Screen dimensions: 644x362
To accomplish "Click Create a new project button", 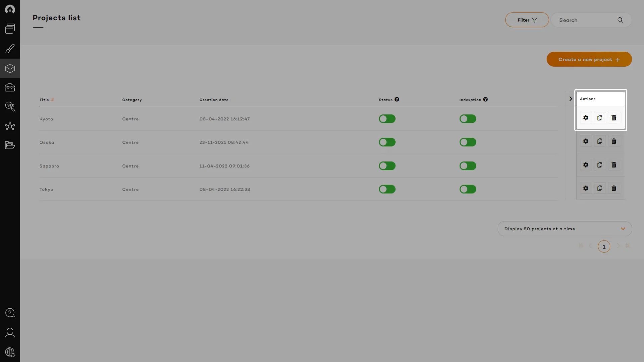I will click(x=589, y=59).
